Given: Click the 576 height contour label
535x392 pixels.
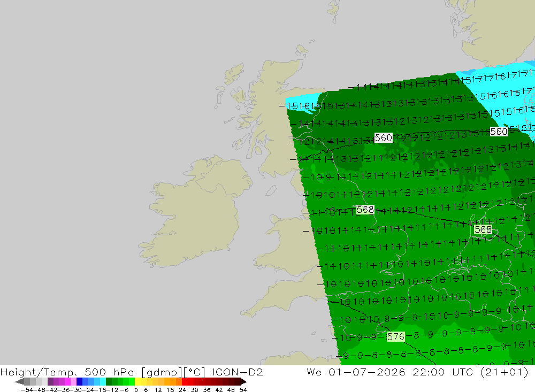Looking at the screenshot, I should pos(396,337).
